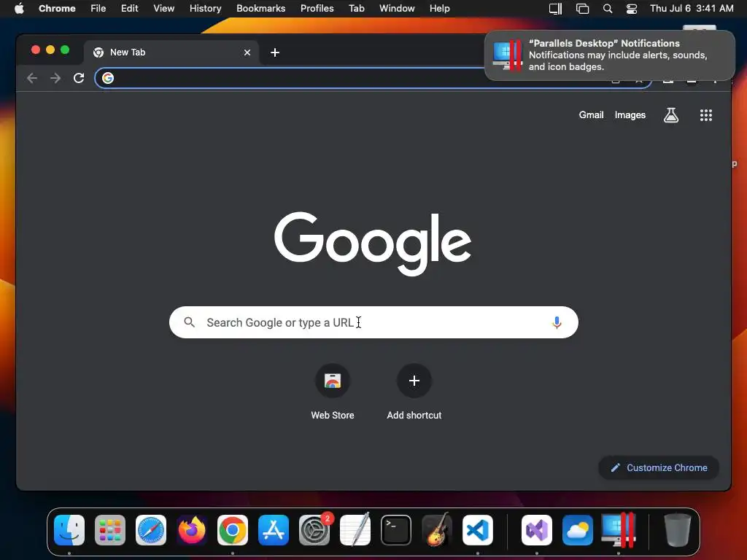Click the Parallels Desktop notification banner
Screen dimensions: 747x560
(610, 55)
